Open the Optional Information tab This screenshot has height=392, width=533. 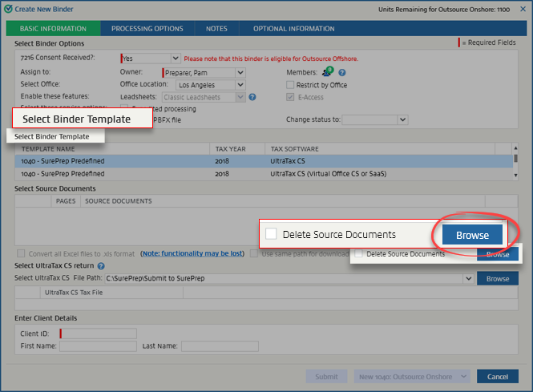click(293, 29)
